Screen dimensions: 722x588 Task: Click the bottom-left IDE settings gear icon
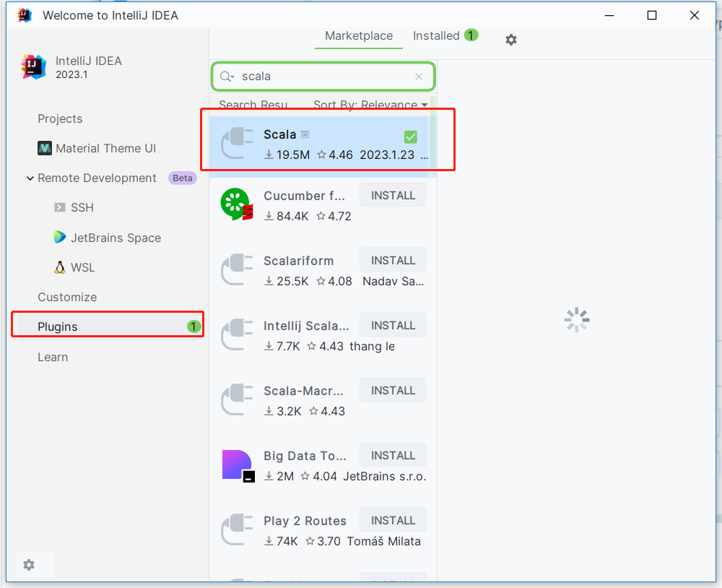tap(29, 564)
